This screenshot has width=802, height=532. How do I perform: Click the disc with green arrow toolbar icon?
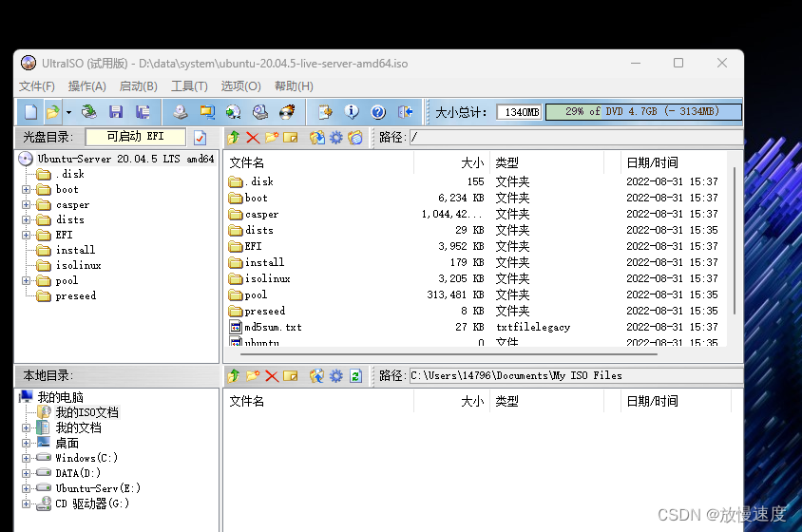coord(233,111)
